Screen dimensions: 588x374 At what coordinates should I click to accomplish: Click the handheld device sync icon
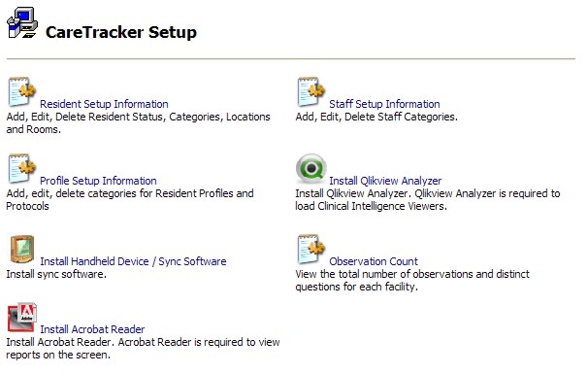22,249
